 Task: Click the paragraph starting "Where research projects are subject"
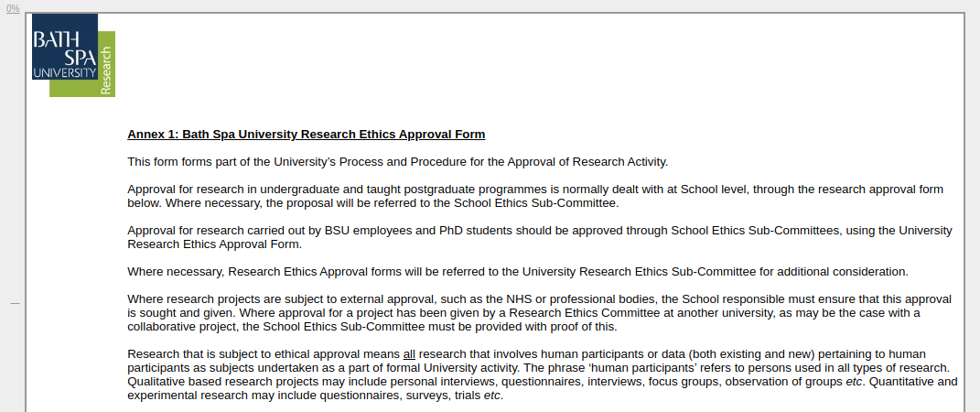[x=539, y=312]
